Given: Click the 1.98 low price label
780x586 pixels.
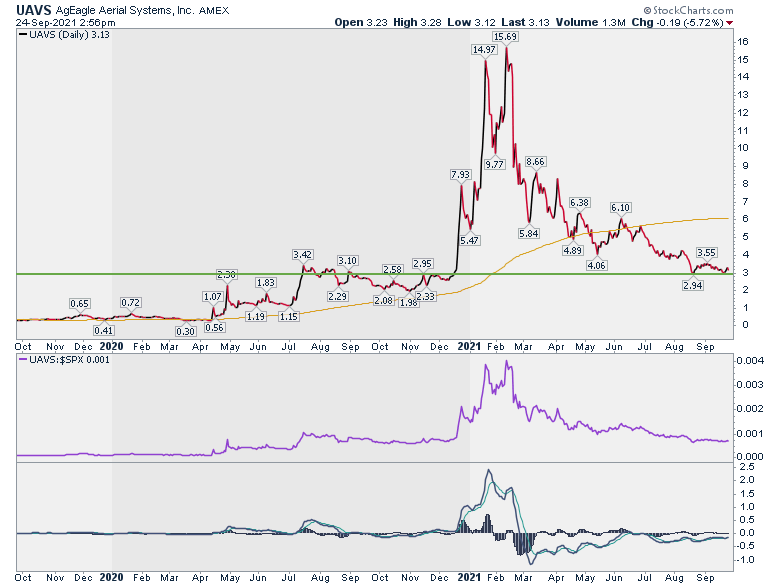Looking at the screenshot, I should [409, 302].
